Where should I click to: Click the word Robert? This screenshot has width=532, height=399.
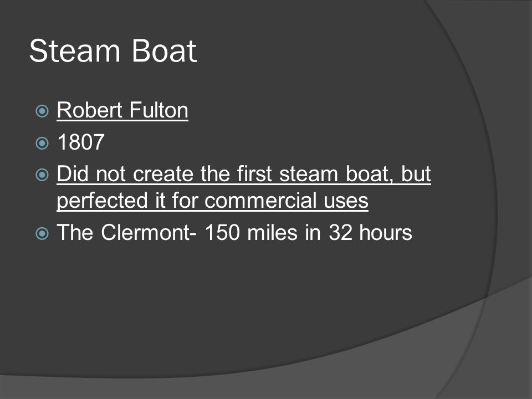(x=90, y=110)
